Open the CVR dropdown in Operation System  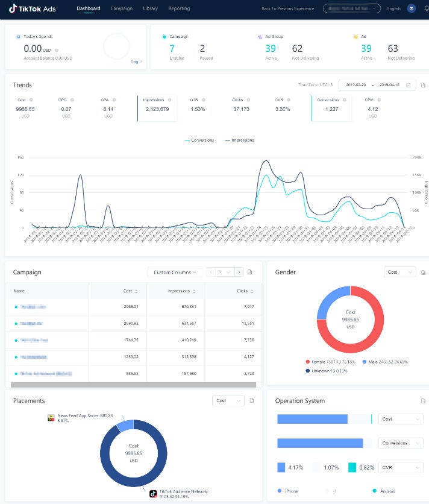point(401,467)
